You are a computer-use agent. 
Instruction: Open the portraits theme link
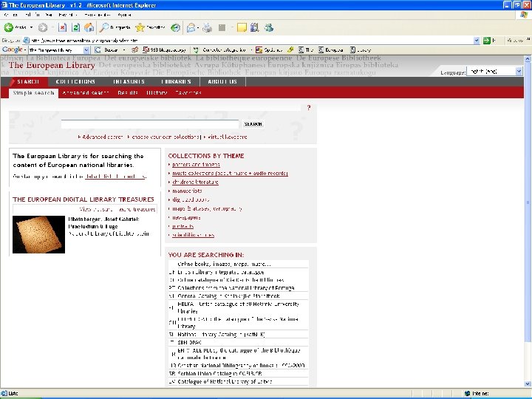click(x=183, y=226)
